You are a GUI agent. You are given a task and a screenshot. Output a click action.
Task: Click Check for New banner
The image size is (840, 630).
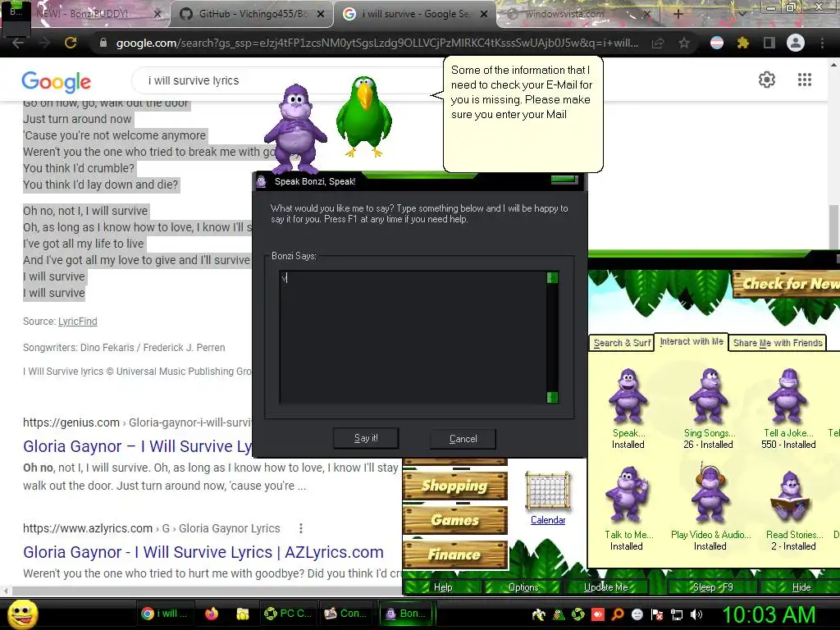click(787, 284)
